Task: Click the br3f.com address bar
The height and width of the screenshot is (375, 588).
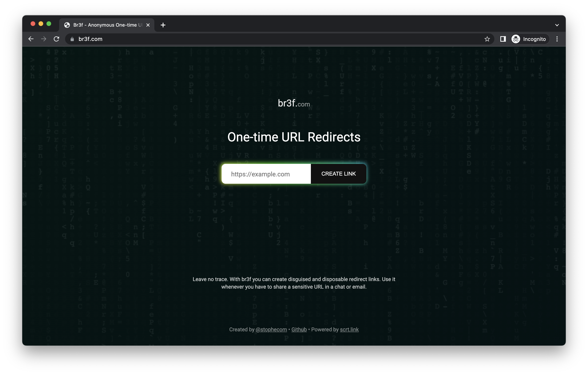Action: tap(280, 39)
